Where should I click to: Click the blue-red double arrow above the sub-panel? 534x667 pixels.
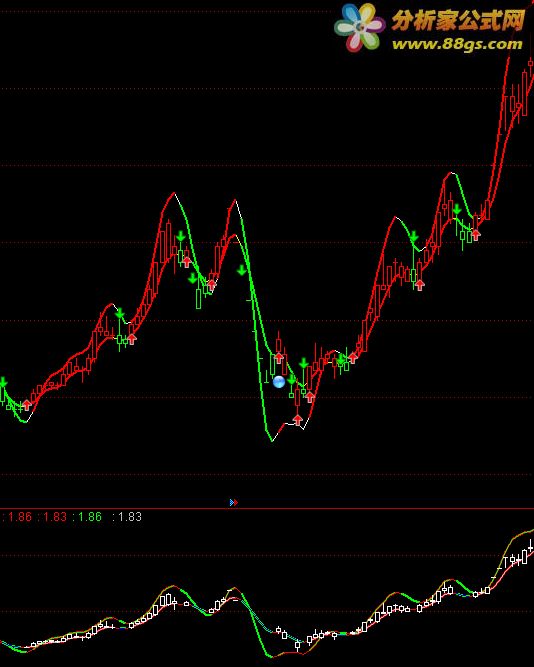234,502
